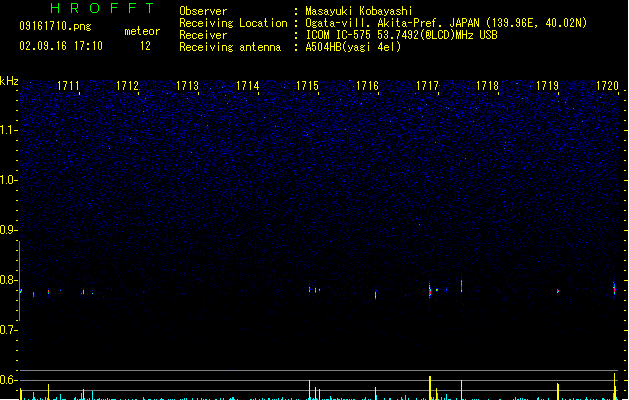
Task: Click the Receiving Location label
Action: click(x=233, y=23)
